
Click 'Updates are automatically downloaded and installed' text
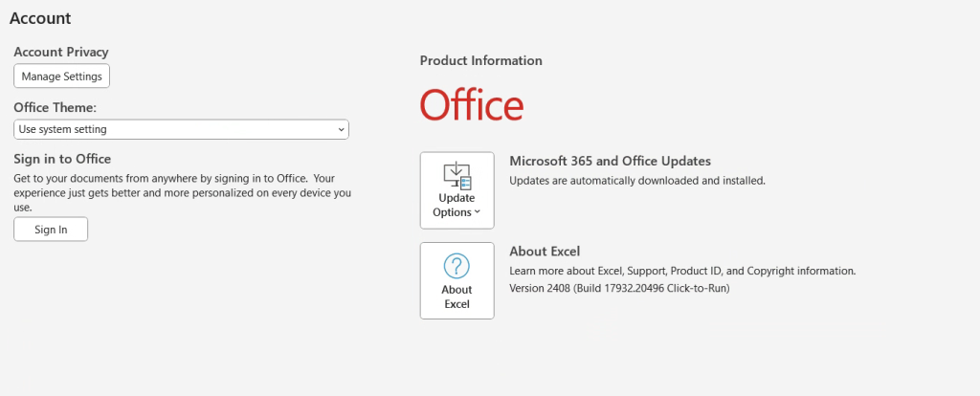[636, 180]
